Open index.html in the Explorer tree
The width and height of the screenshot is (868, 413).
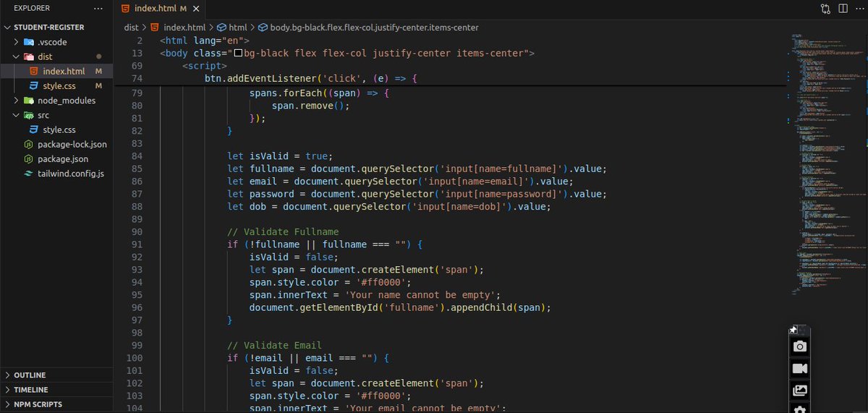click(56, 71)
